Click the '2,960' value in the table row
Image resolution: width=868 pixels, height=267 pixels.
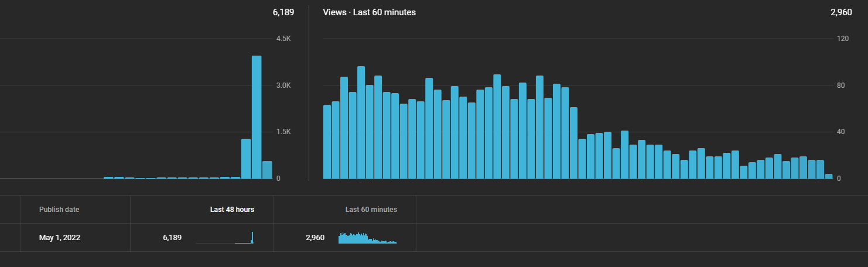(x=315, y=238)
